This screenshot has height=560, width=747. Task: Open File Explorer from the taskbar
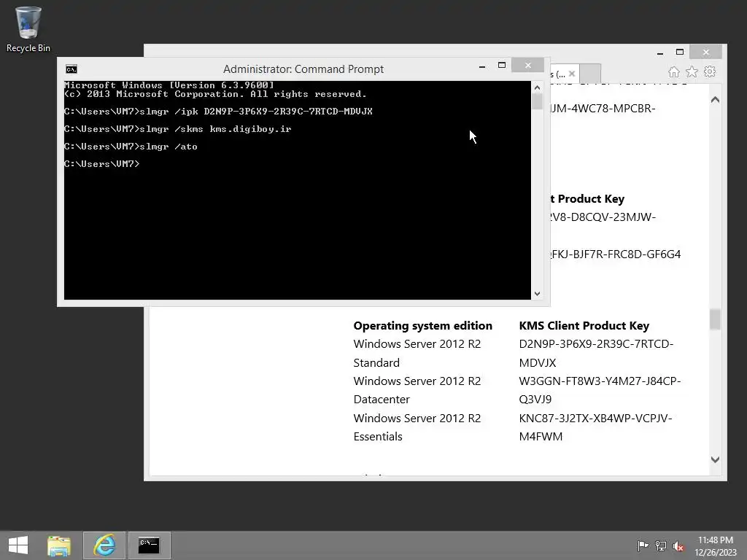pos(59,545)
